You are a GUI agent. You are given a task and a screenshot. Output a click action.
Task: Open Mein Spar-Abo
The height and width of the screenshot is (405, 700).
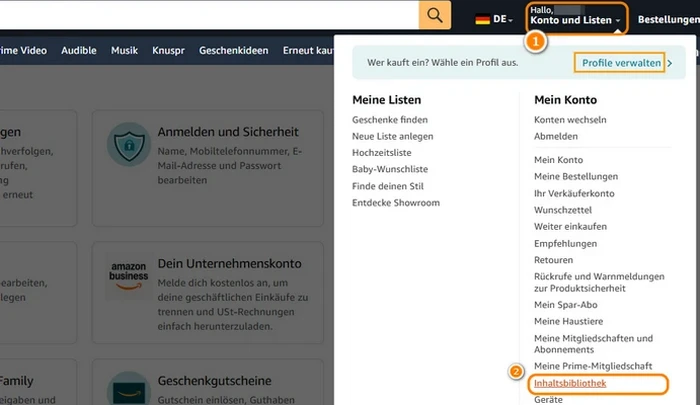[566, 305]
